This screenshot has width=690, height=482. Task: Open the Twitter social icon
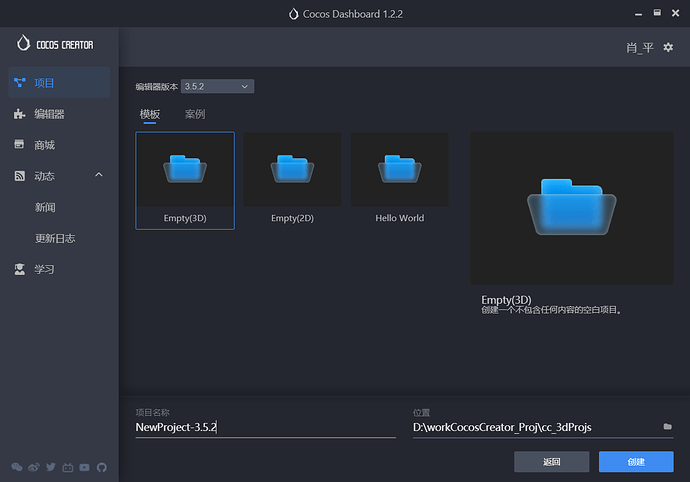[x=51, y=467]
